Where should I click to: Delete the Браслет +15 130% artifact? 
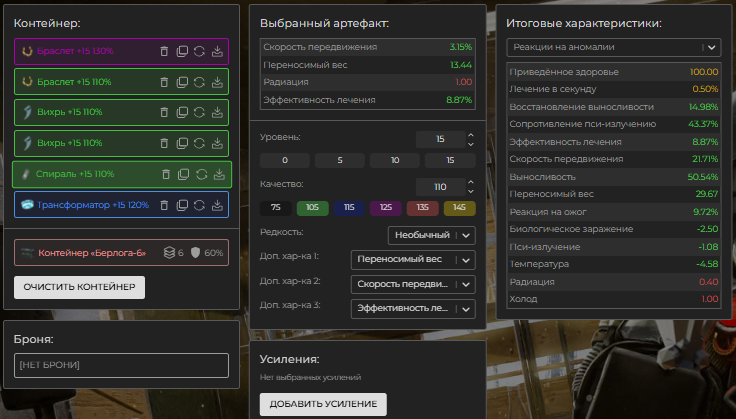click(x=164, y=51)
